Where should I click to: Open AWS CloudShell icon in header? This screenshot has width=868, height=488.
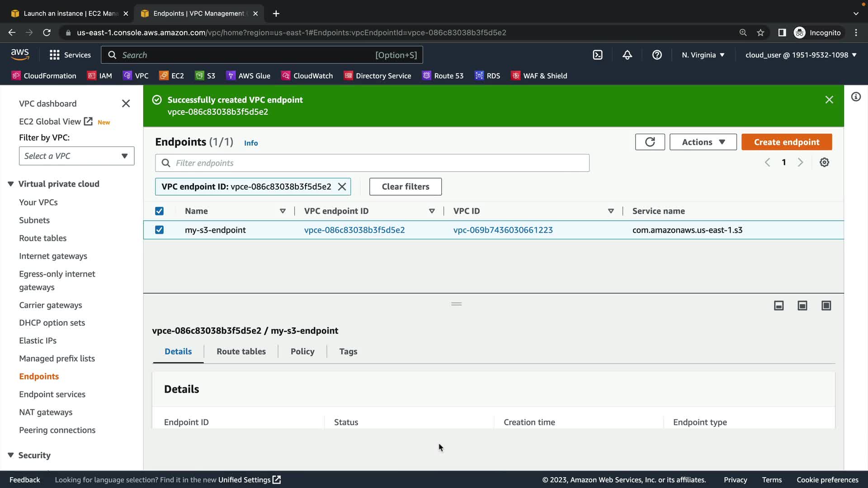598,55
